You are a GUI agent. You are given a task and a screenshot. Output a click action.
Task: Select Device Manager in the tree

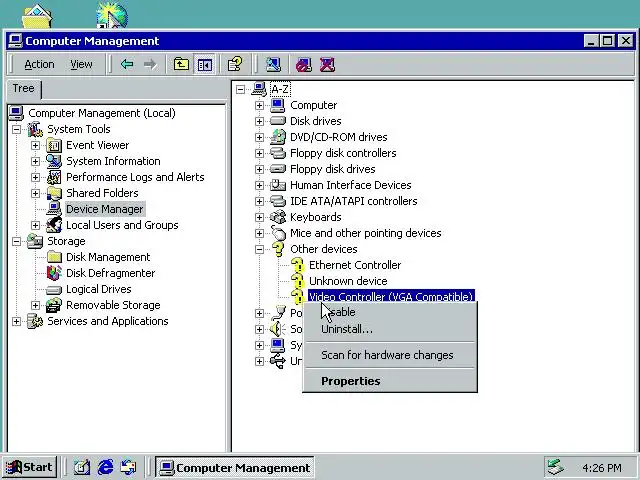[104, 209]
